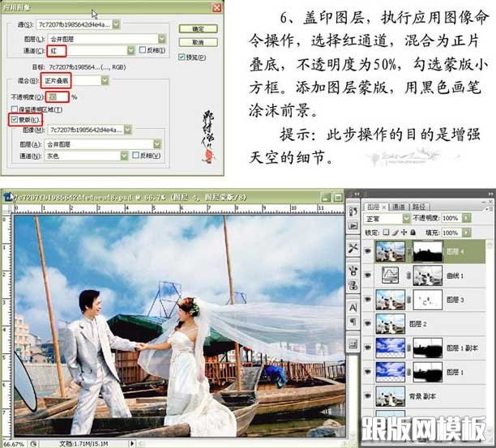Viewport: 496px width, 448px height.
Task: Select the 图层 1 副本 sky thumbnail
Action: (391, 348)
